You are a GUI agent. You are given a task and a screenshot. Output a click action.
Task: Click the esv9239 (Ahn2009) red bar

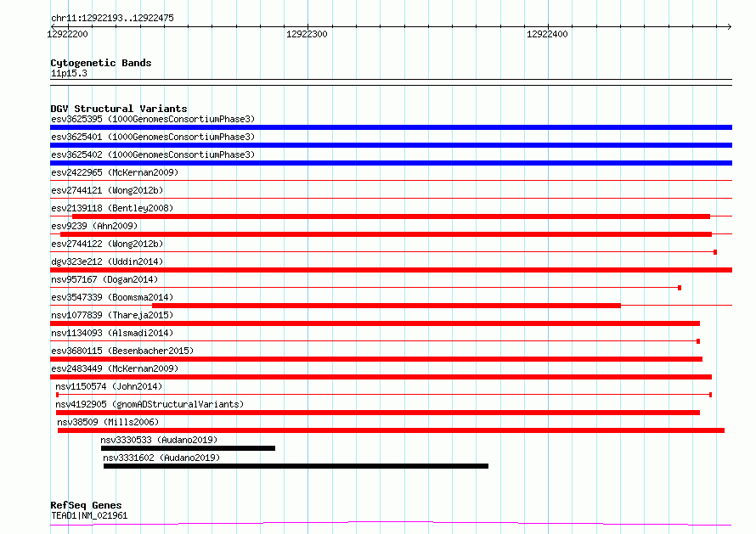coord(386,234)
